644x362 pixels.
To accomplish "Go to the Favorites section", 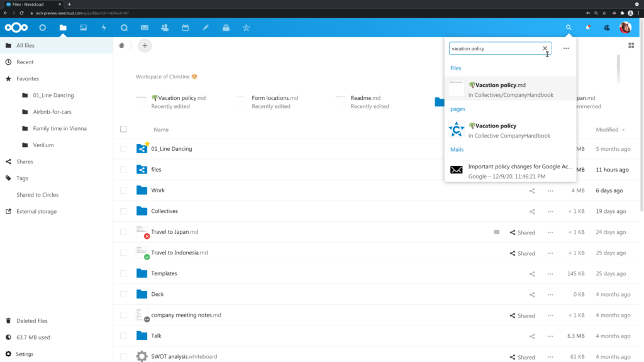I will pyautogui.click(x=28, y=79).
